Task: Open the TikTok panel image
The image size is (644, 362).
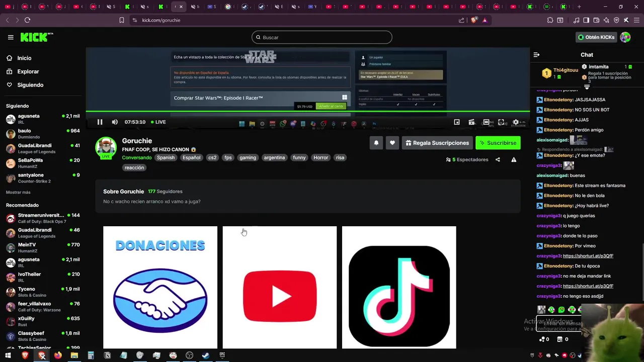Action: 399,287
